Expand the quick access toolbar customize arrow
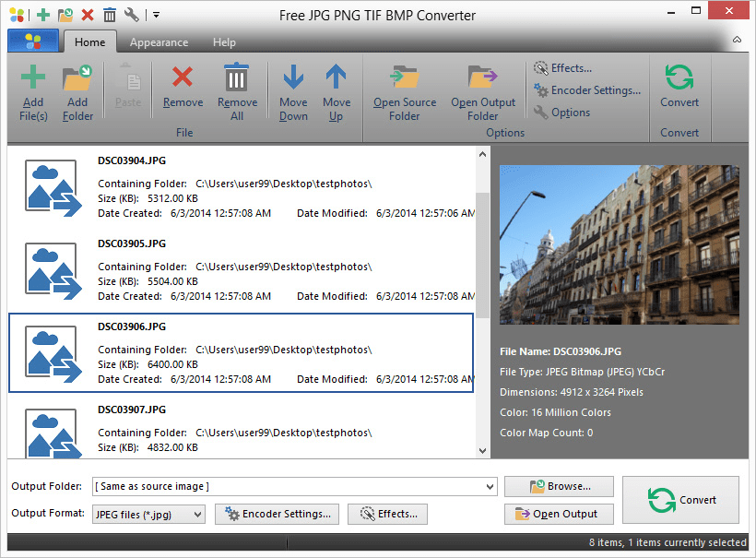Screen dimensions: 756x558 (157, 14)
